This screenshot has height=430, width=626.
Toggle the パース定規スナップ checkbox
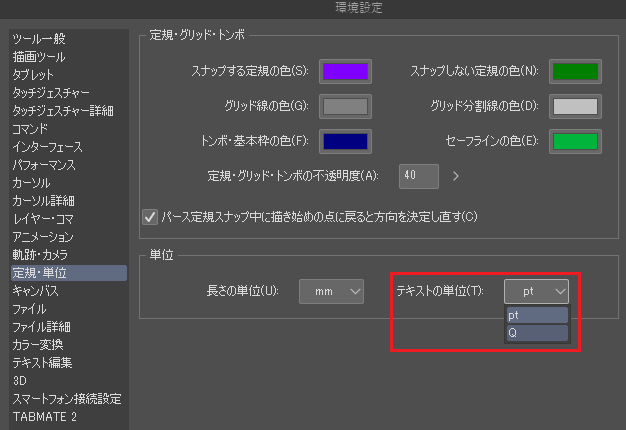click(151, 216)
